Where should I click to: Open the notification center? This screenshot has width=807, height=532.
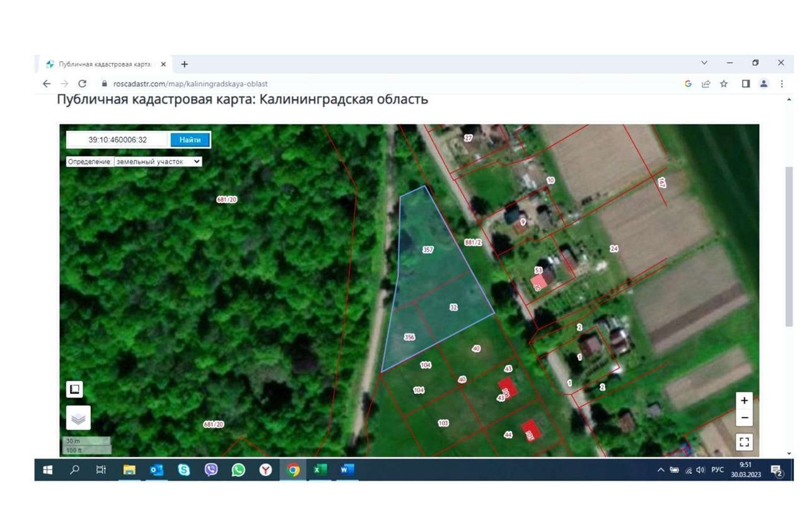pos(778,470)
